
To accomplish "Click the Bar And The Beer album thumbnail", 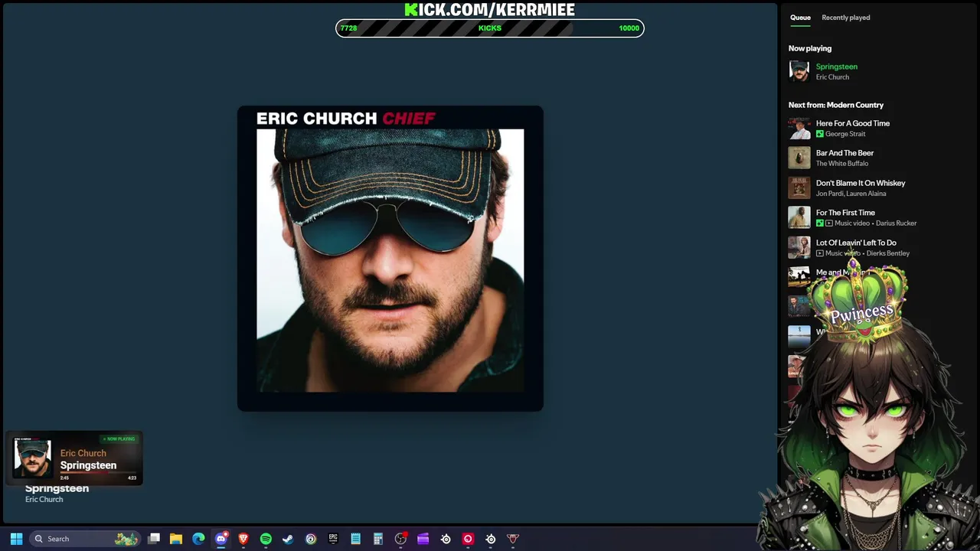I will pyautogui.click(x=799, y=158).
